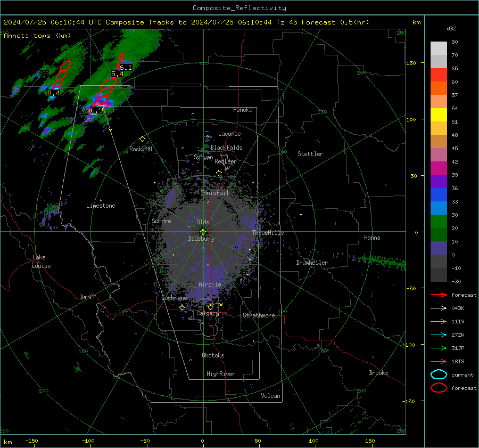Click the yellow radar-center diamond near Didsbury
The height and width of the screenshot is (448, 479).
coord(203,232)
